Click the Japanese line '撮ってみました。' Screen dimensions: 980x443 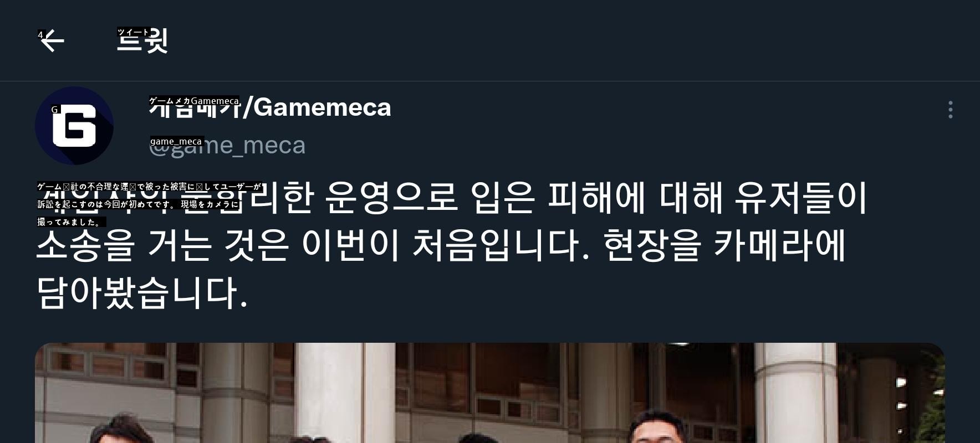72,222
